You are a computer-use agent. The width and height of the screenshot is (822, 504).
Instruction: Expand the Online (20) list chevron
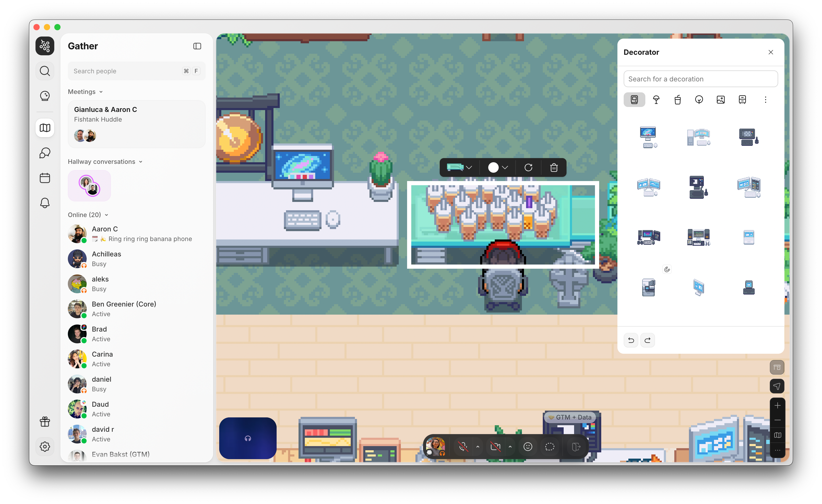(106, 215)
